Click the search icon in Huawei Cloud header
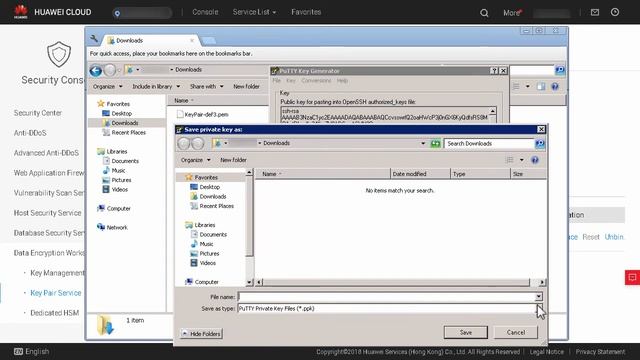Image resolution: width=640 pixels, height=360 pixels. tap(484, 13)
